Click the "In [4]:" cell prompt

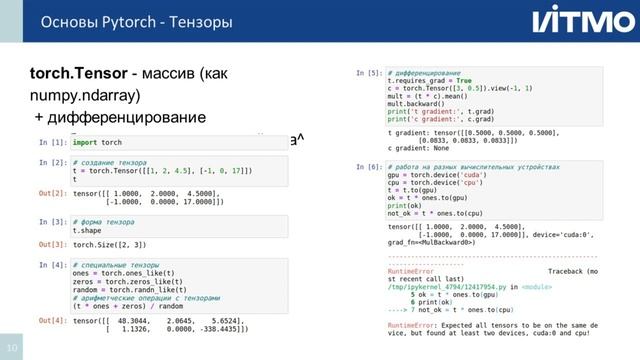pyautogui.click(x=53, y=265)
